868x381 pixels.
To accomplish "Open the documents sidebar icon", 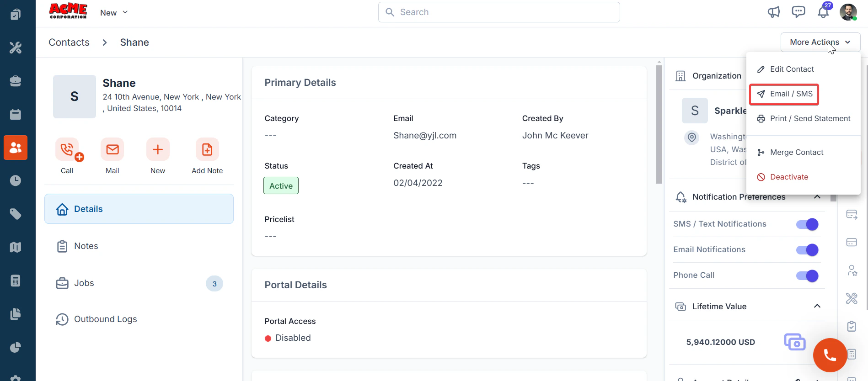I will pos(16,314).
